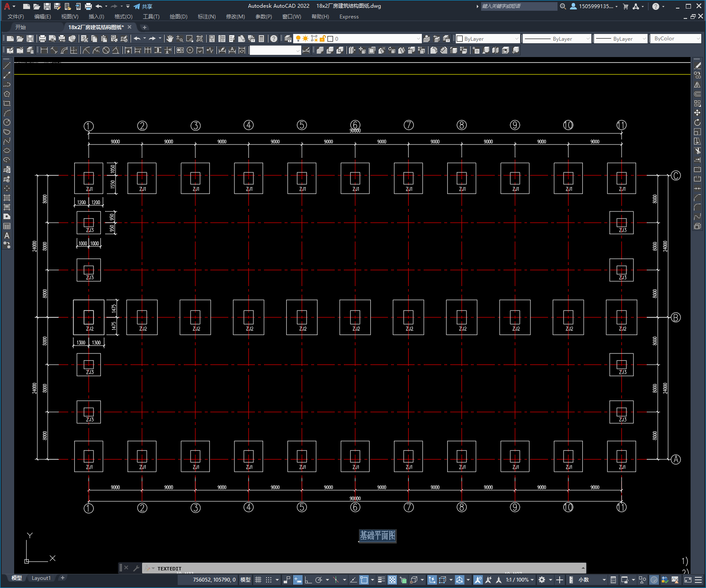Toggle annotation visibility in the status bar
This screenshot has height=588, width=706.
tap(478, 580)
